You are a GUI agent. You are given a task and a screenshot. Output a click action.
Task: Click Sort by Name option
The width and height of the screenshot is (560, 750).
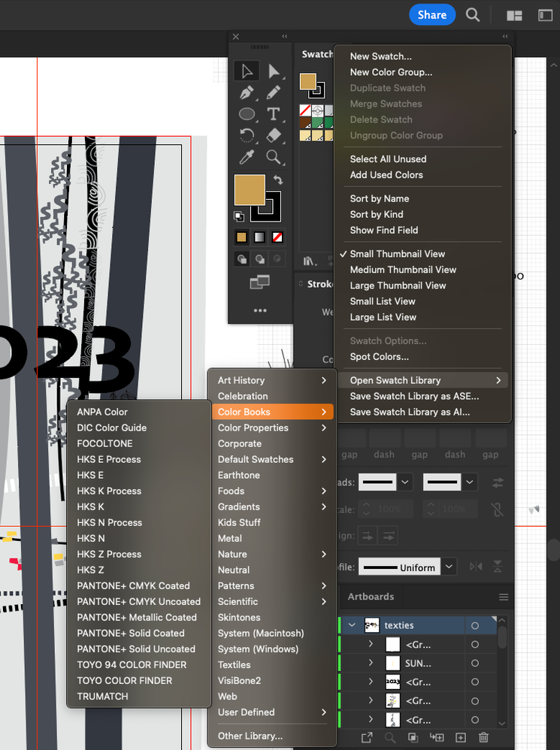tap(422, 198)
